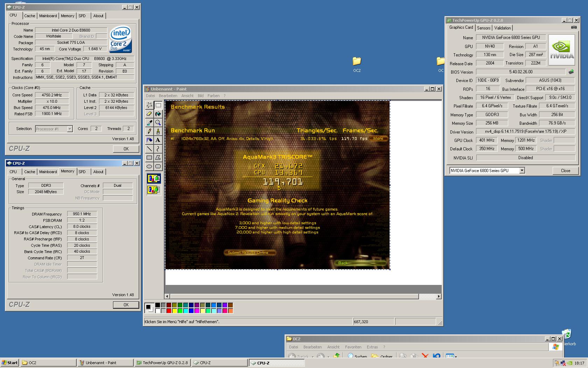Select the Ellipse shape tool

[149, 166]
